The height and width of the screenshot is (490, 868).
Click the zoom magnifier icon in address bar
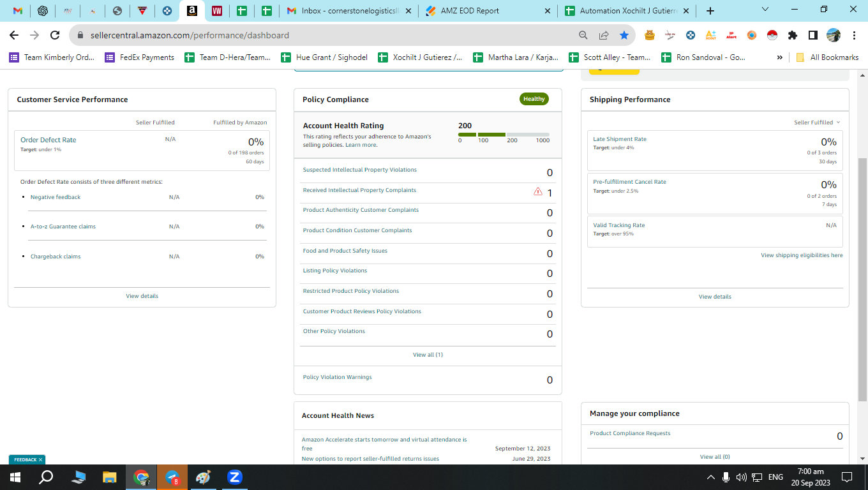tap(584, 36)
